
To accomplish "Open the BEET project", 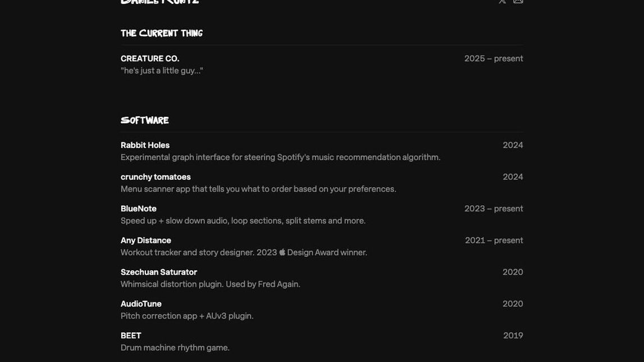I will click(x=131, y=336).
